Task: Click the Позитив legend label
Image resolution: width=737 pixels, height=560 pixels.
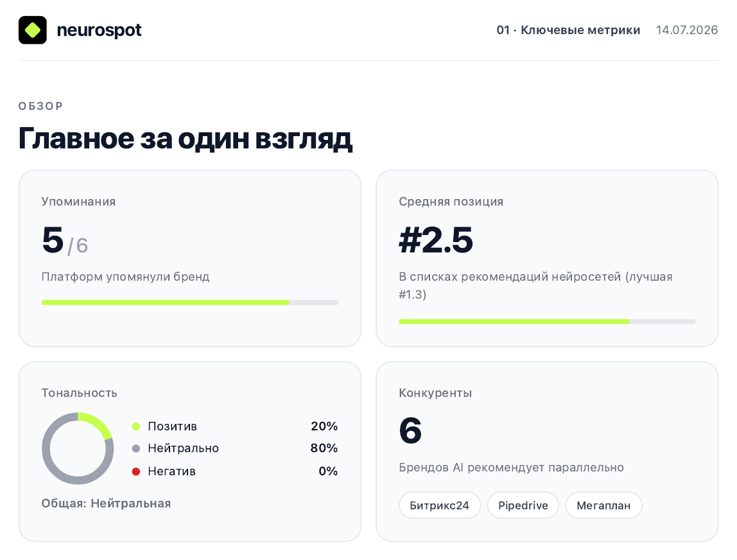Action: (x=173, y=426)
